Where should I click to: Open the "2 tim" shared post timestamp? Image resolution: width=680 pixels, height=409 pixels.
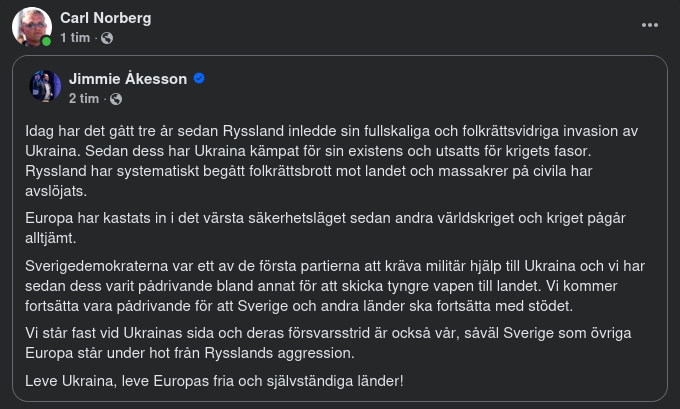tap(84, 98)
